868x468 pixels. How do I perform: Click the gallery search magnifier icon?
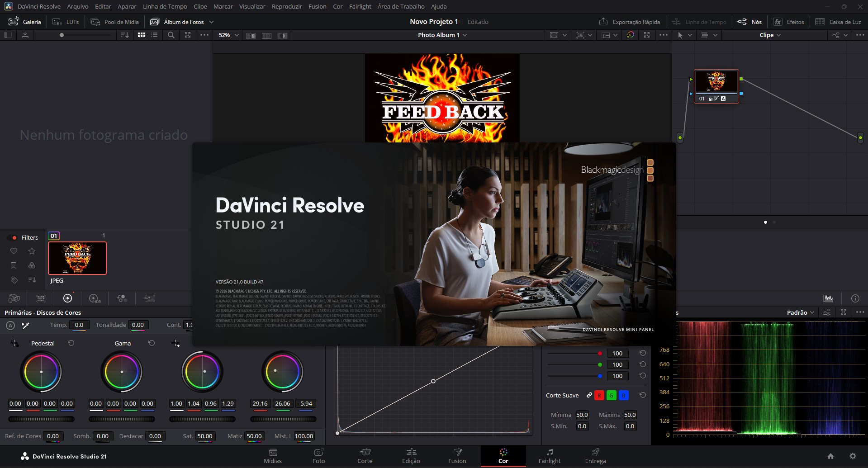[171, 35]
